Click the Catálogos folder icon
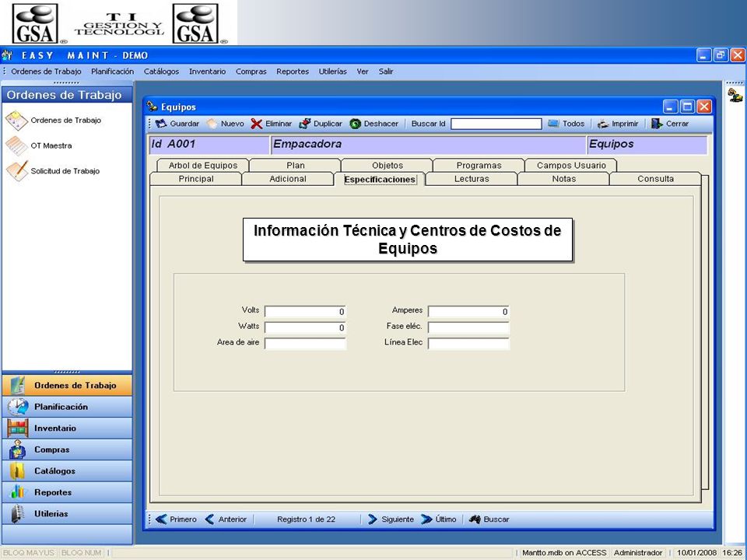Screen dimensions: 747x560 click(18, 471)
